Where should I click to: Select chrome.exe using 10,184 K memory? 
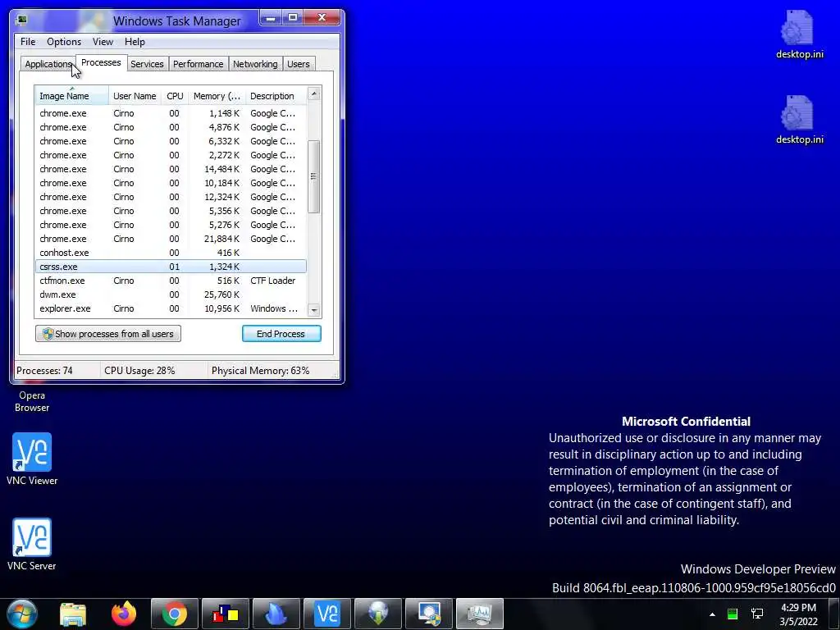tap(171, 183)
